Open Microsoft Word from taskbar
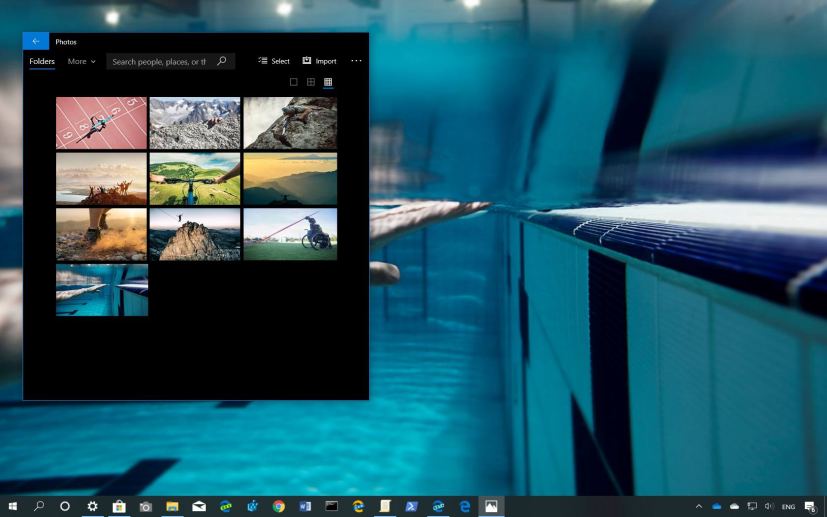Viewport: 827px width, 517px height. [x=305, y=506]
